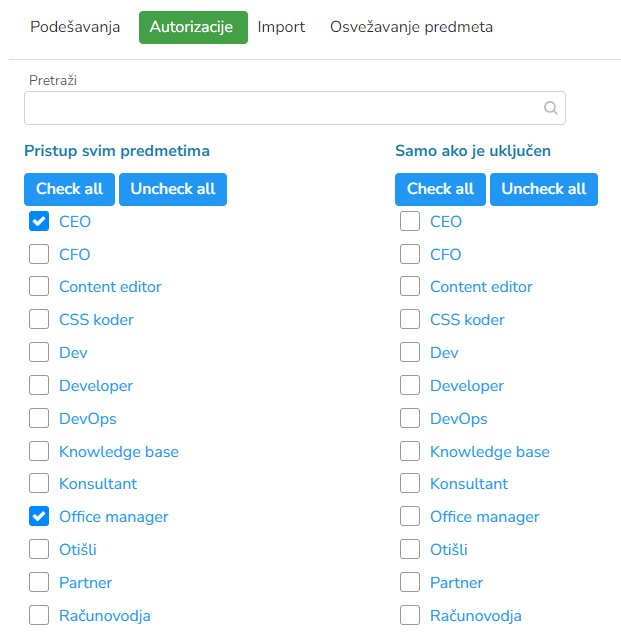
Task: Click the search magnifier icon
Action: [550, 108]
